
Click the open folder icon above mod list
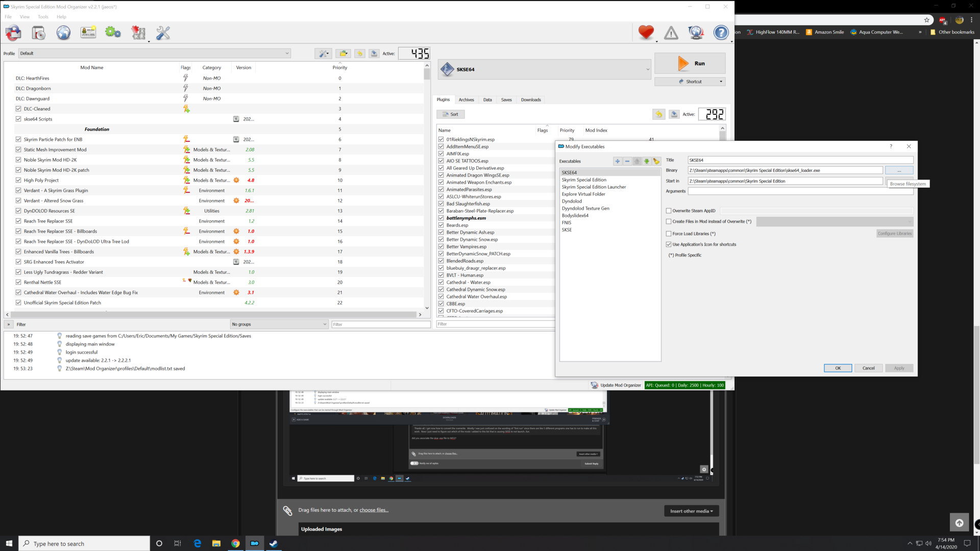pos(343,54)
